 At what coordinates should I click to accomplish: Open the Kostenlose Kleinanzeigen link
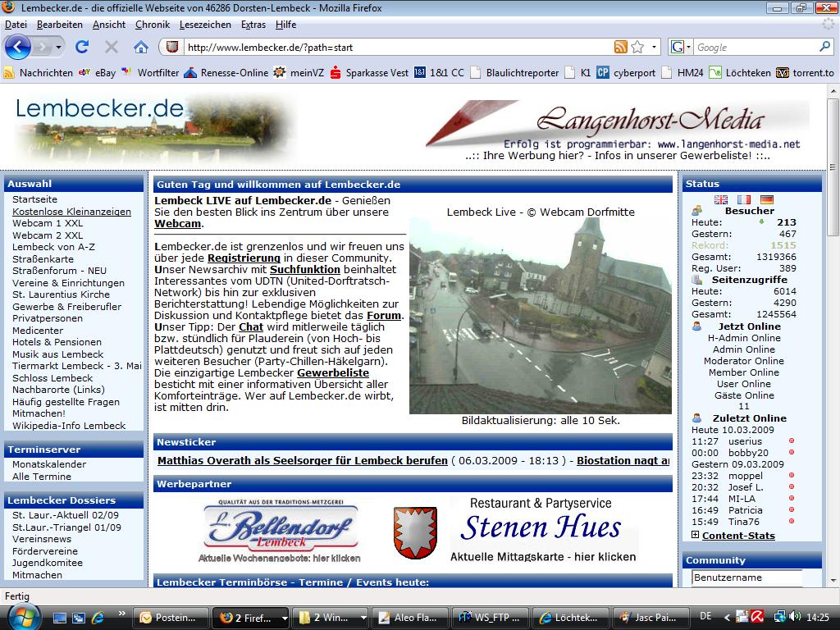(x=72, y=212)
